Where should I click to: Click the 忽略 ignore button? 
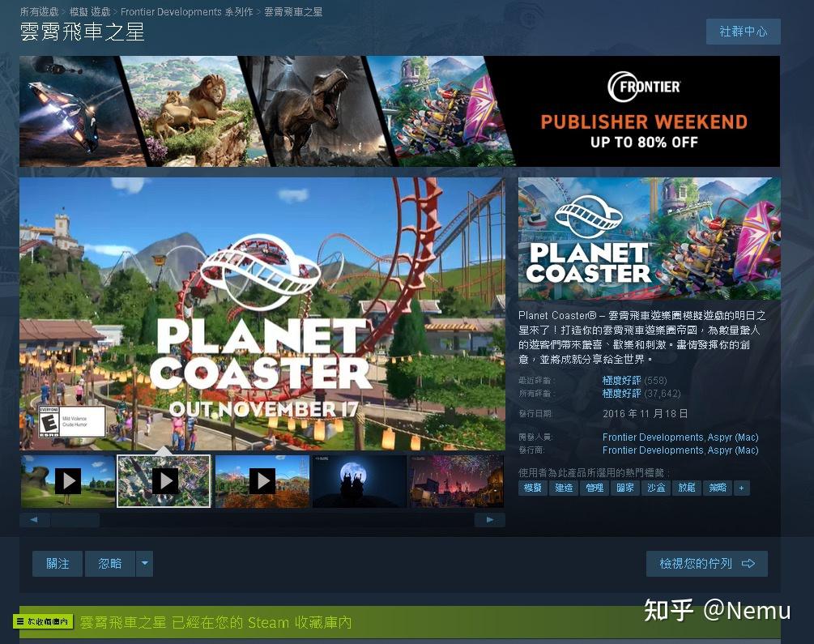(x=110, y=564)
